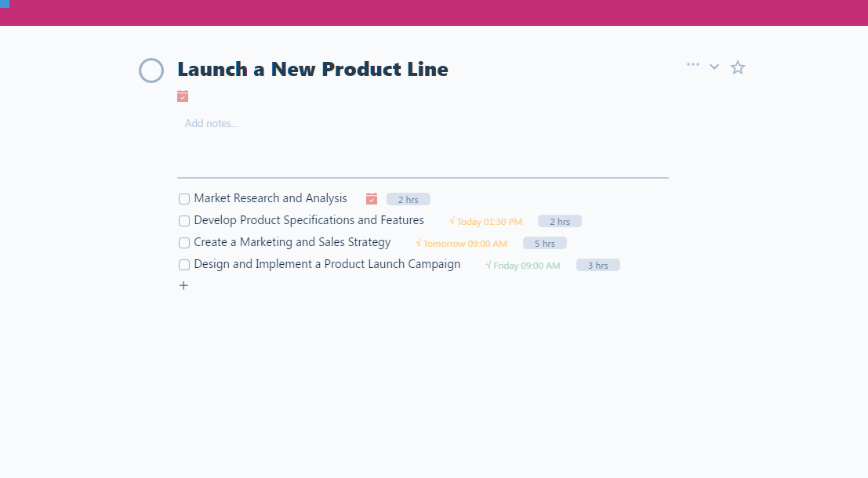Image resolution: width=868 pixels, height=478 pixels.
Task: Star the Launch a New Product Line task
Action: point(738,67)
